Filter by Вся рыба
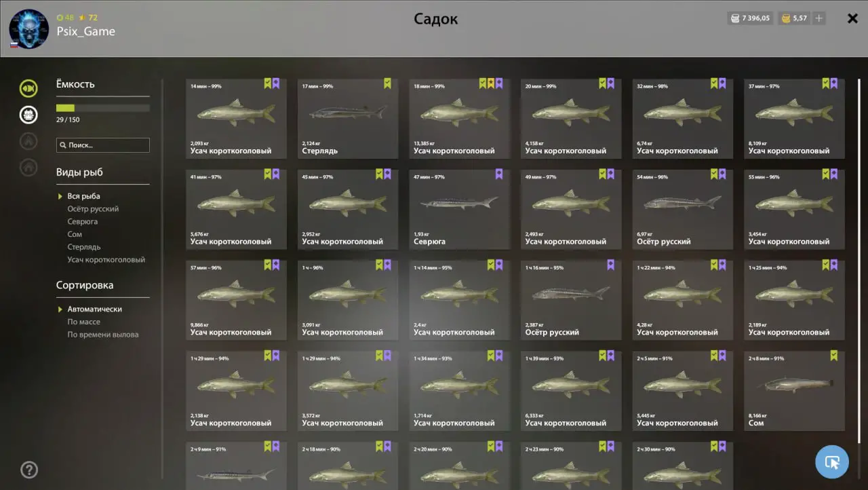The width and height of the screenshot is (868, 490). [x=83, y=196]
